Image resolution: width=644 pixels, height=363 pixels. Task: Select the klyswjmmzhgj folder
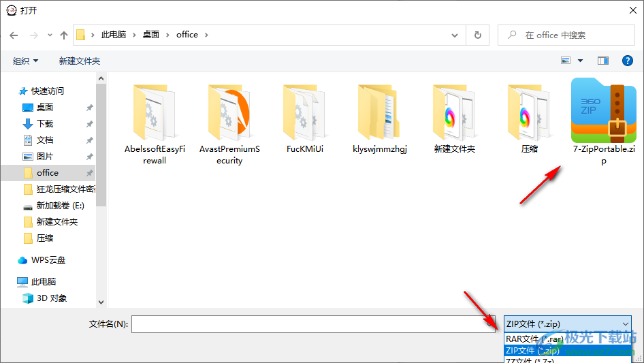coord(379,116)
